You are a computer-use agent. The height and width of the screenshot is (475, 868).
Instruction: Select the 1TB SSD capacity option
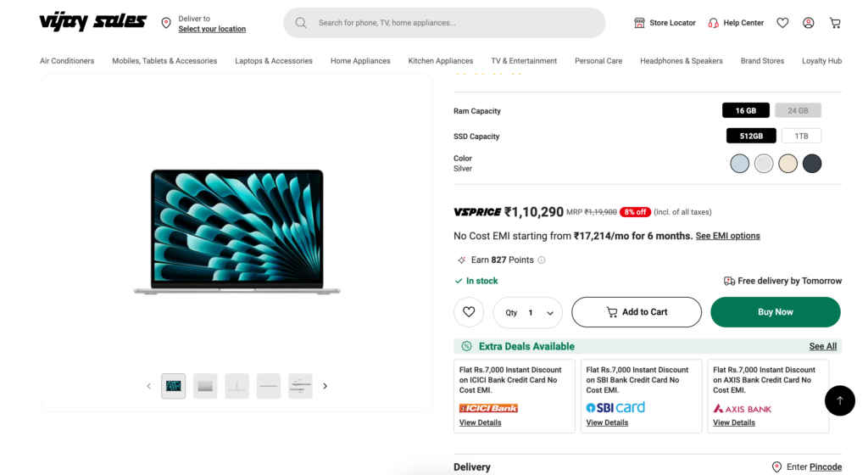[x=801, y=136]
